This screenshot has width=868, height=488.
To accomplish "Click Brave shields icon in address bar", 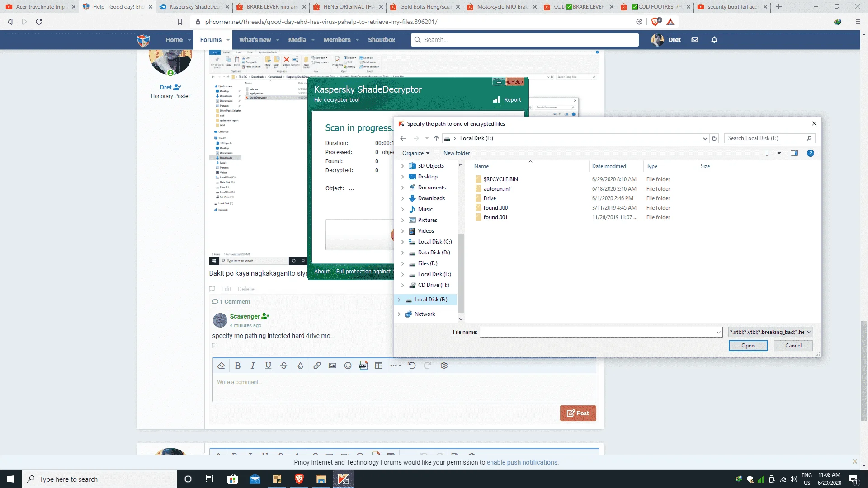I will tap(656, 22).
